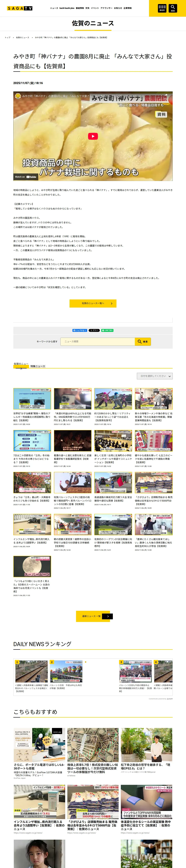Open the 番組情報 menu item
Image resolution: width=186 pixels, height=868 pixels.
(80, 8)
